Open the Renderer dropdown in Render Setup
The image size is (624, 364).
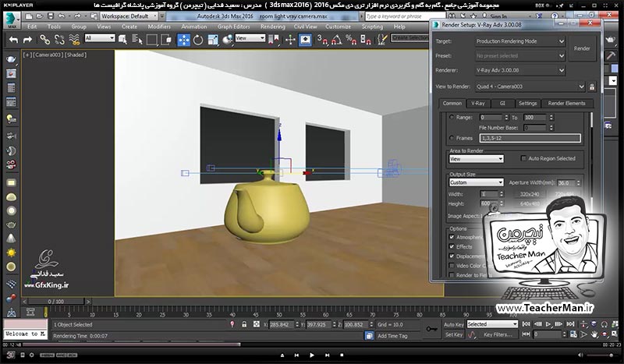(x=520, y=70)
